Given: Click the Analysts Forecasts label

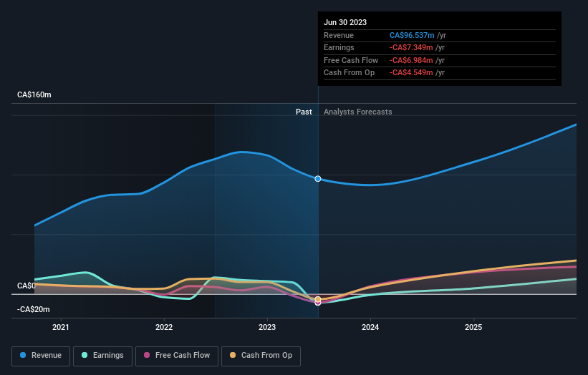Looking at the screenshot, I should click(x=358, y=112).
